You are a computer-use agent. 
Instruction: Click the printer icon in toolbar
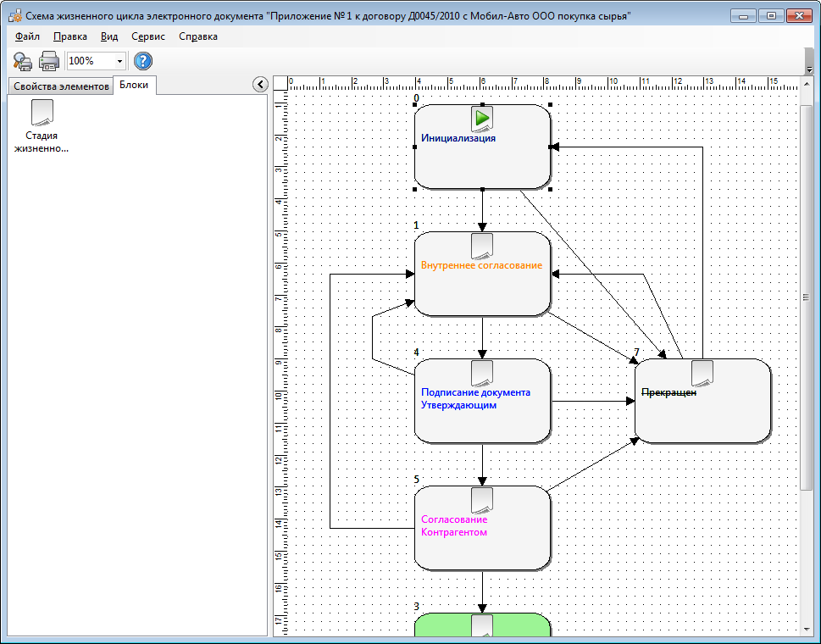pos(49,61)
